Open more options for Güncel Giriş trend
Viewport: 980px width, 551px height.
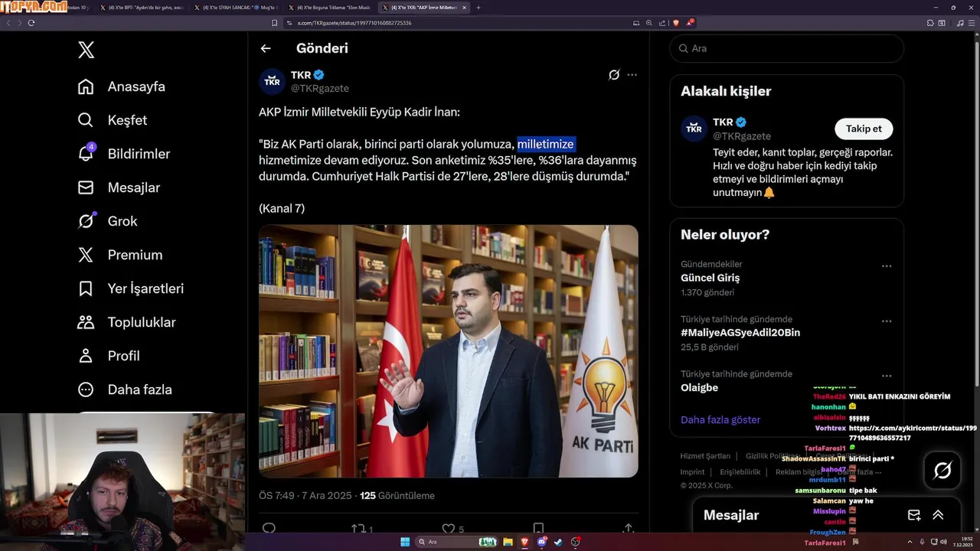886,266
